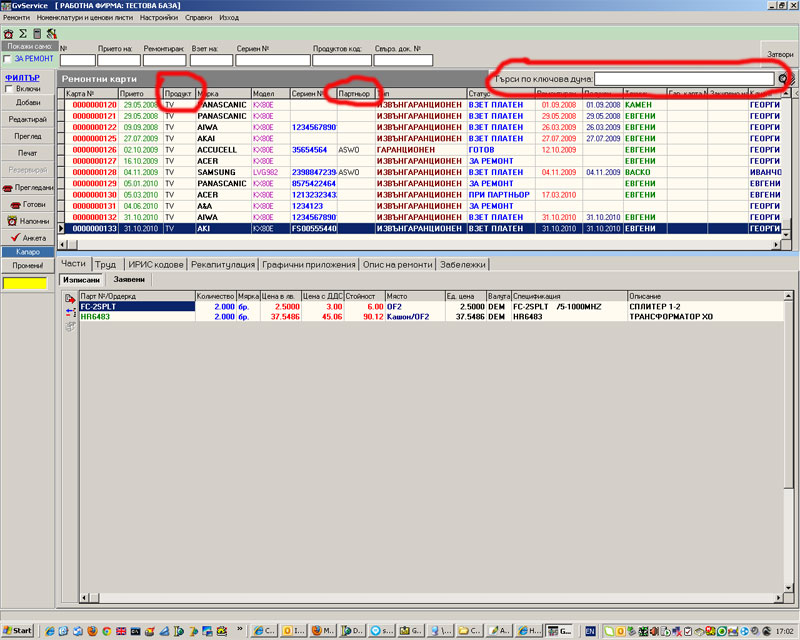The image size is (800, 640).
Task: Click parts grid vertical scrollbar down arrow
Action: [x=788, y=588]
